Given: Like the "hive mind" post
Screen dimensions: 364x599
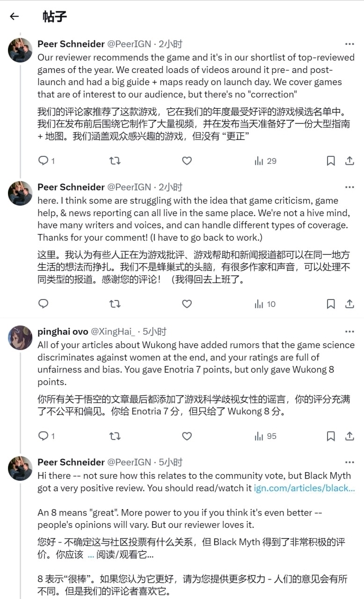Looking at the screenshot, I should click(187, 304).
